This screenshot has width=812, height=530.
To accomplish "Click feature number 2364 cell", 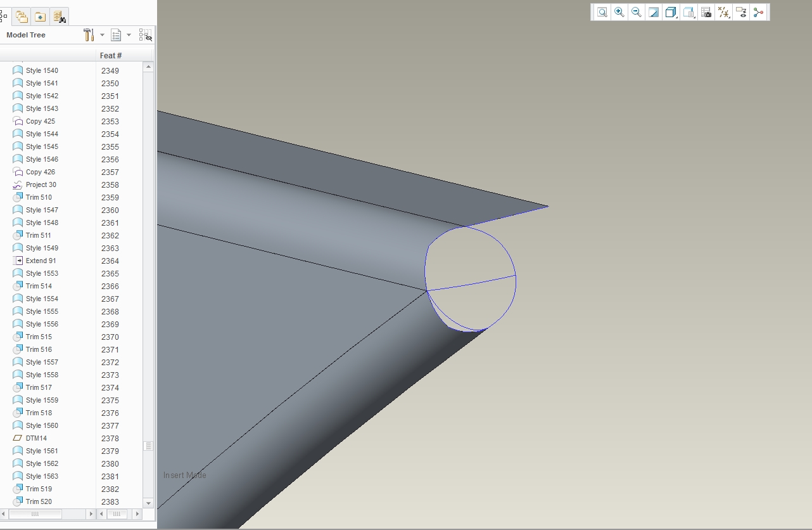I will point(110,261).
